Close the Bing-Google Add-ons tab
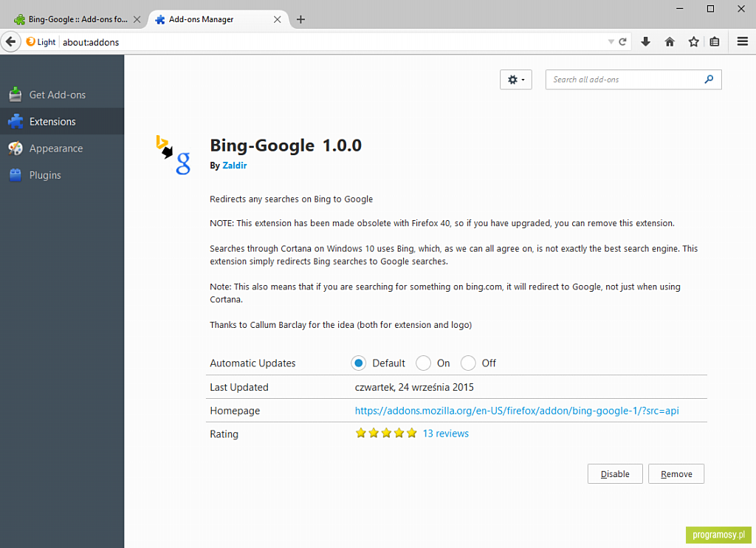 click(137, 19)
